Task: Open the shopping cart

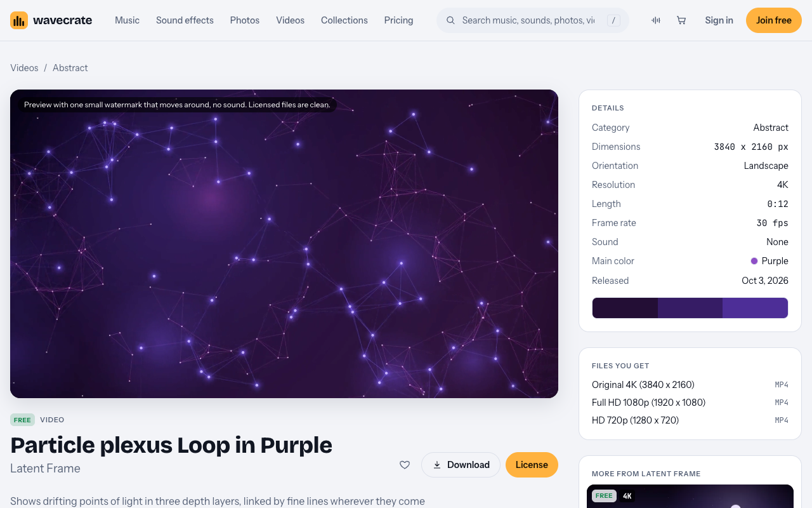Action: 681,20
